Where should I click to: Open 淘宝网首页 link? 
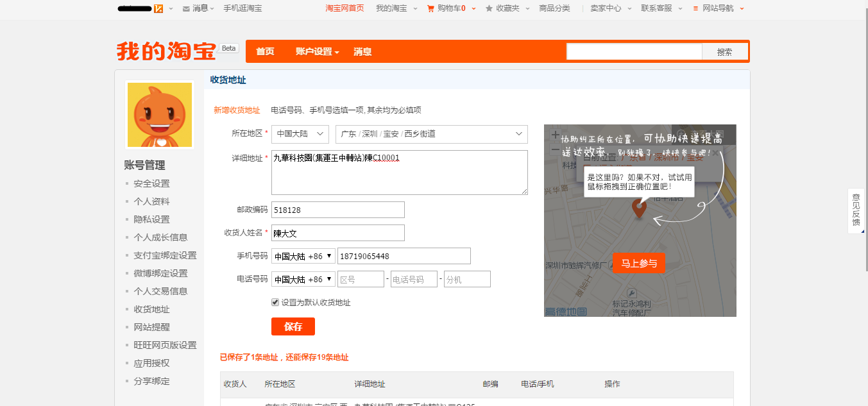point(345,8)
